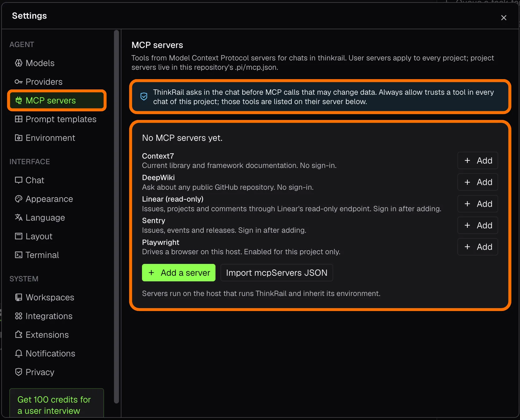The width and height of the screenshot is (520, 420).
Task: Add the Context7 MCP server
Action: pos(478,160)
